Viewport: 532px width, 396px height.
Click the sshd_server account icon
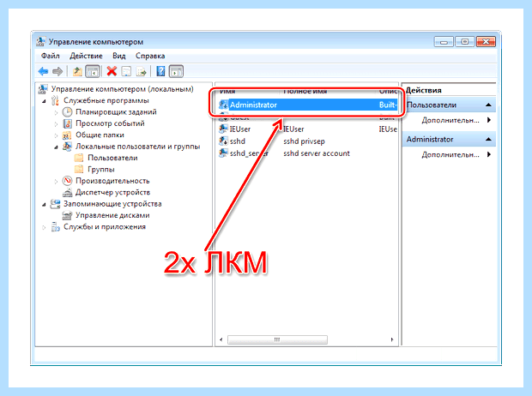pos(224,153)
